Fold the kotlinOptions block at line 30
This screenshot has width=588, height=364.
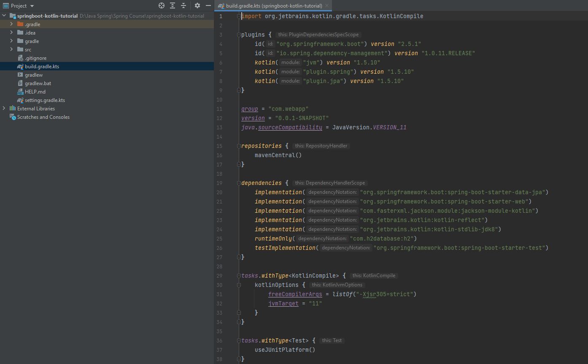239,285
